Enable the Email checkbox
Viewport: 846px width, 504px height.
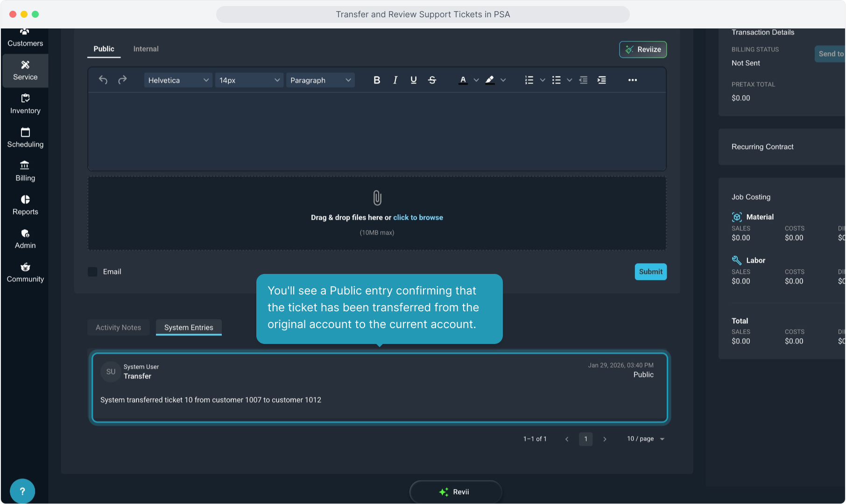(x=93, y=272)
